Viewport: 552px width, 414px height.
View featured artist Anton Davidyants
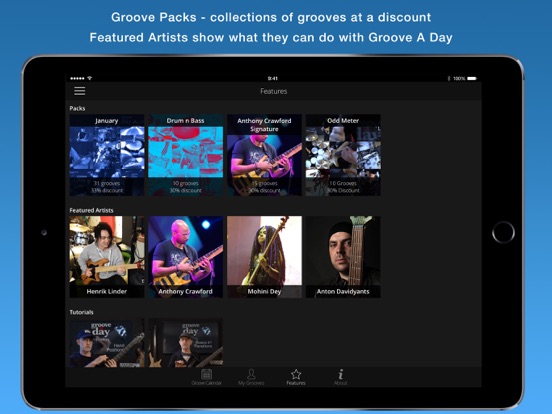tap(343, 257)
